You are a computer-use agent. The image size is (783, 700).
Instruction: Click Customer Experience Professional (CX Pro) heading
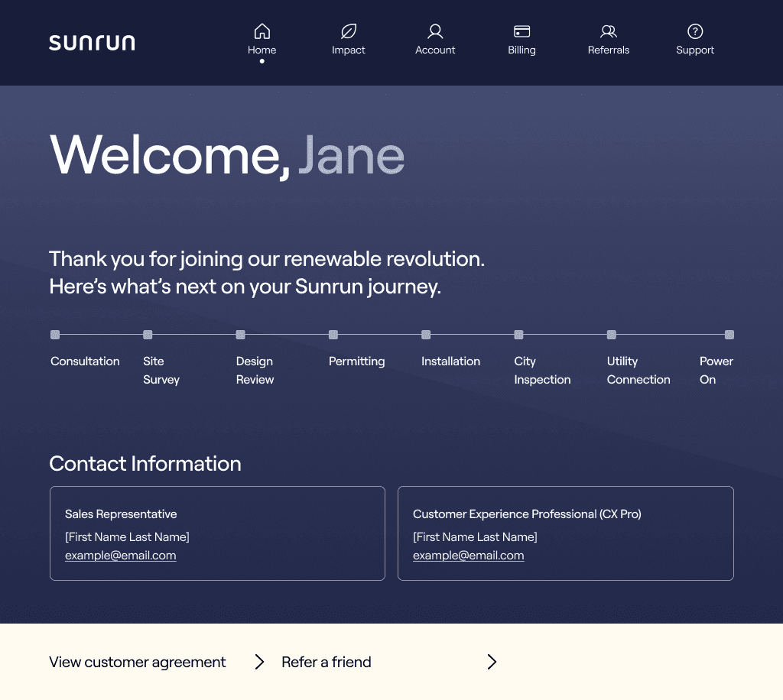coord(527,514)
